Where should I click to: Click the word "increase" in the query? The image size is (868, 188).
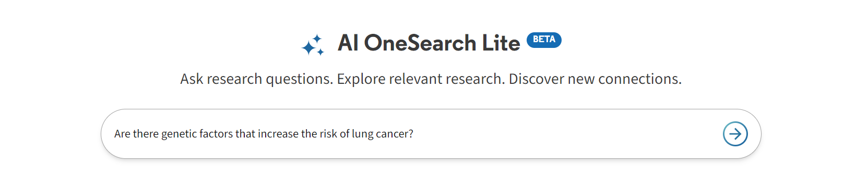278,134
